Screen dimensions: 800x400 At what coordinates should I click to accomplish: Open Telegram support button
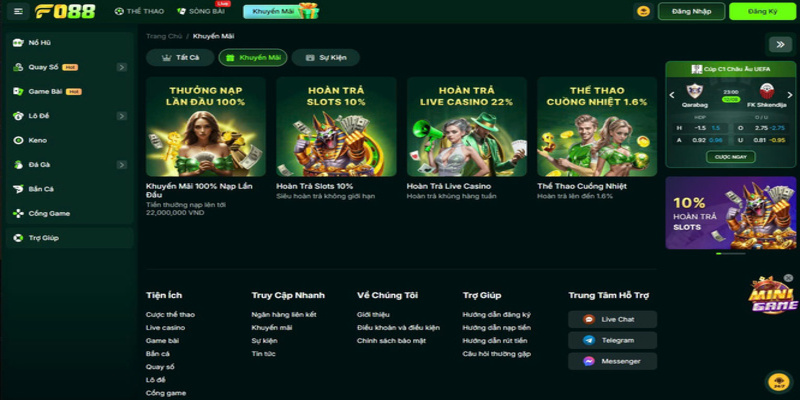(612, 340)
